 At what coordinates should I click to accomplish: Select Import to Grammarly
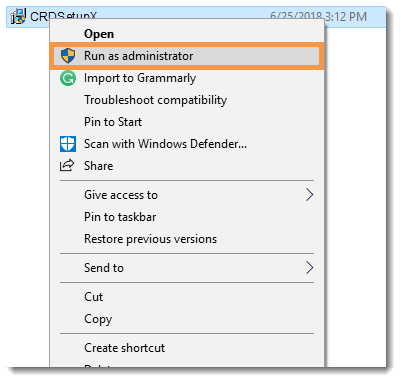coord(140,78)
